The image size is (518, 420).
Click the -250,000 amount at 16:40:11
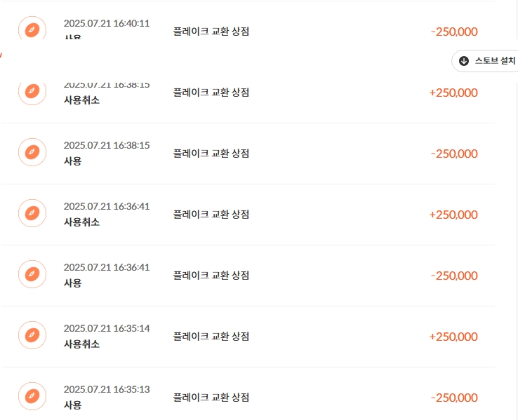pos(454,32)
